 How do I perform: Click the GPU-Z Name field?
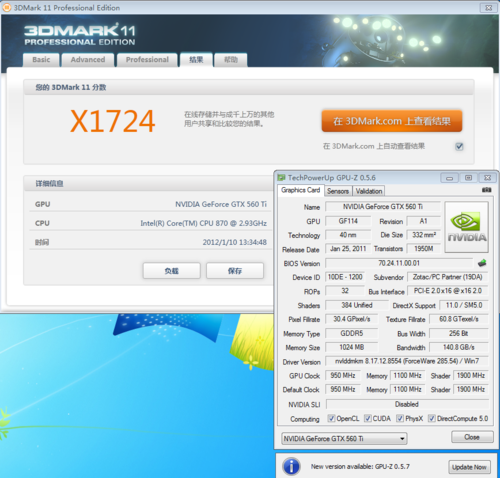[x=383, y=207]
